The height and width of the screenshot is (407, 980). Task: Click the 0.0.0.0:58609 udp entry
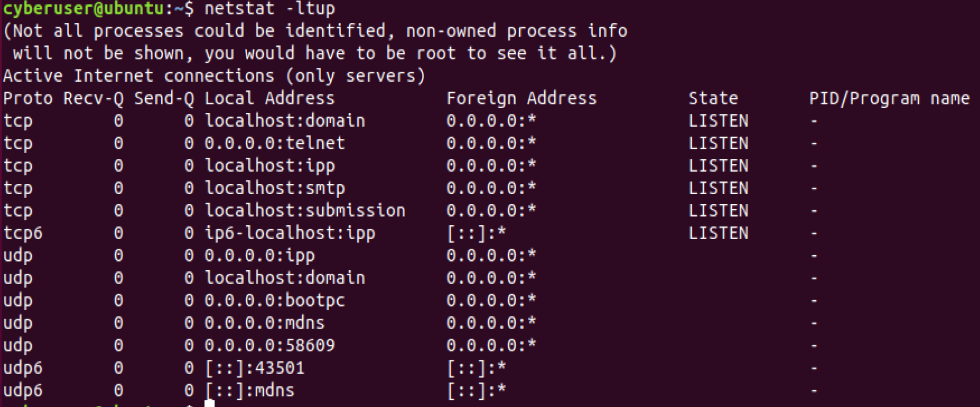(x=269, y=345)
